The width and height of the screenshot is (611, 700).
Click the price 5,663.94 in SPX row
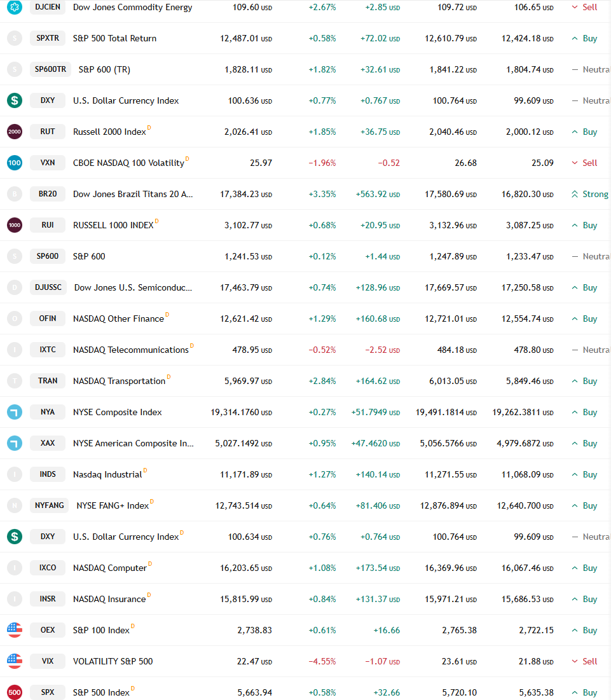click(255, 692)
